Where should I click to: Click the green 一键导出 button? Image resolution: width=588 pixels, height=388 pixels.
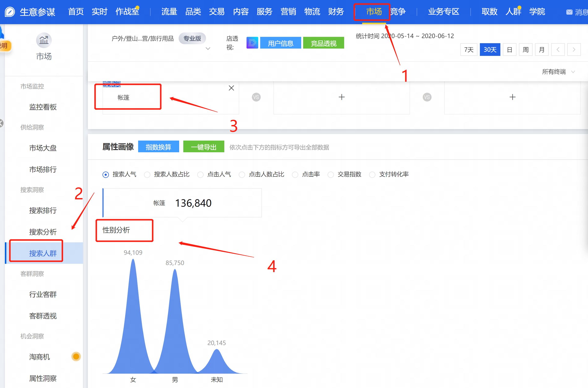pyautogui.click(x=203, y=147)
